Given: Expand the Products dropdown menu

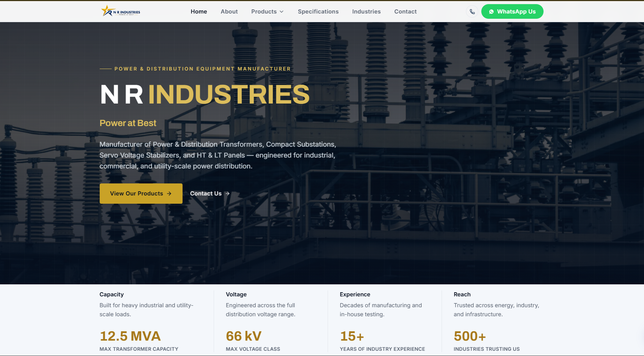Looking at the screenshot, I should (x=267, y=12).
